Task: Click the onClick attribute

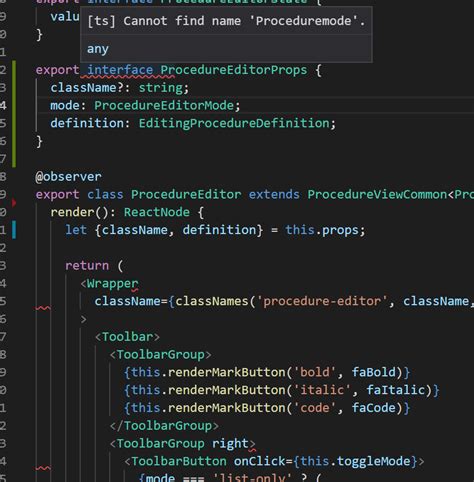Action: [x=259, y=461]
